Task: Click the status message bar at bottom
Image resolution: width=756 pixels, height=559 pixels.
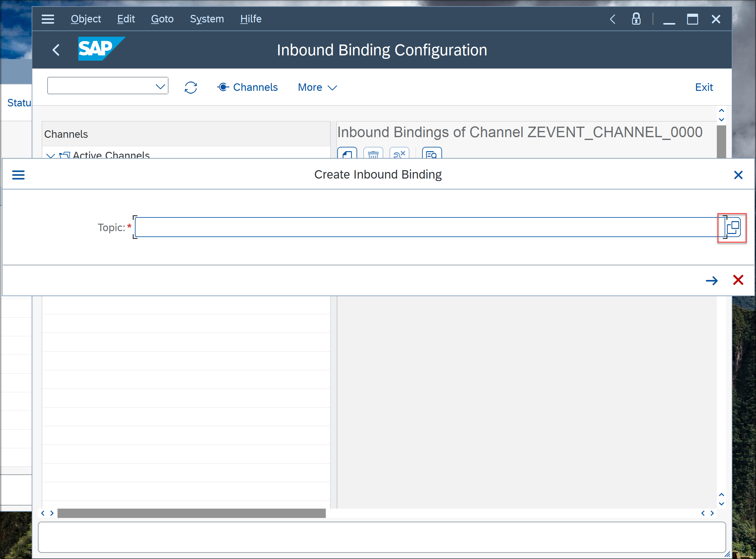Action: 382,537
